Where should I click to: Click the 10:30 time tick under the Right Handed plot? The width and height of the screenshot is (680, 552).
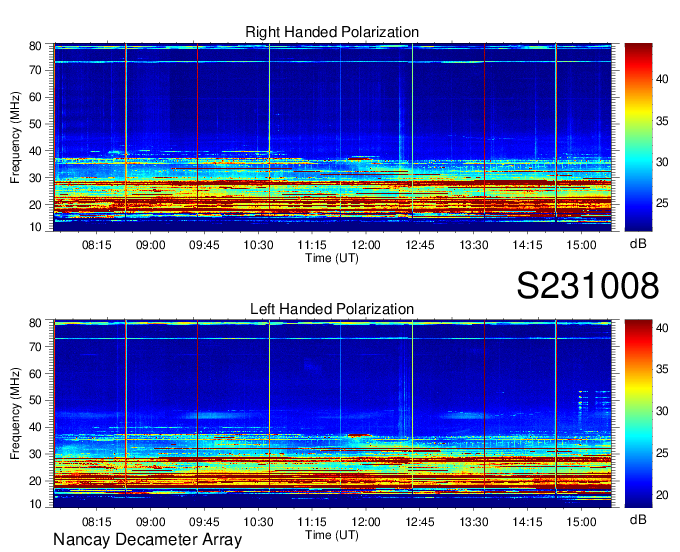(x=258, y=245)
